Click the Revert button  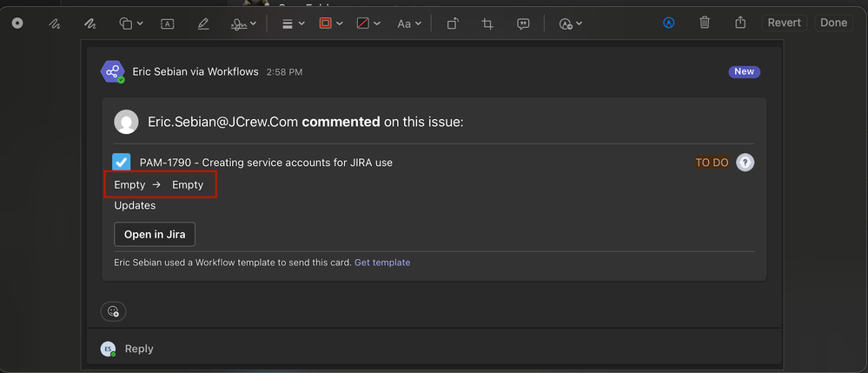[x=785, y=23]
